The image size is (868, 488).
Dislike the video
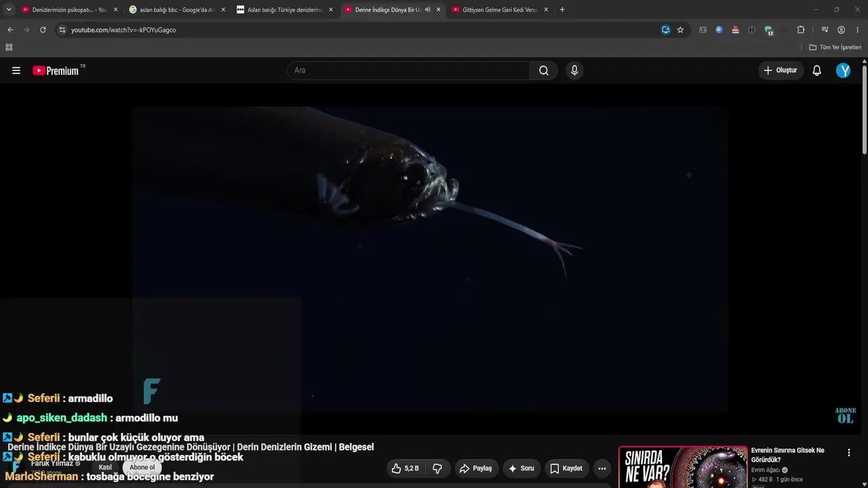[437, 468]
